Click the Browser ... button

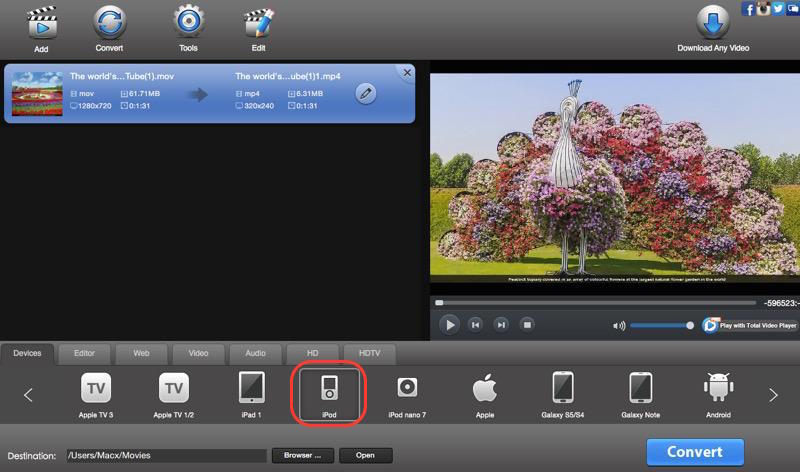click(303, 455)
